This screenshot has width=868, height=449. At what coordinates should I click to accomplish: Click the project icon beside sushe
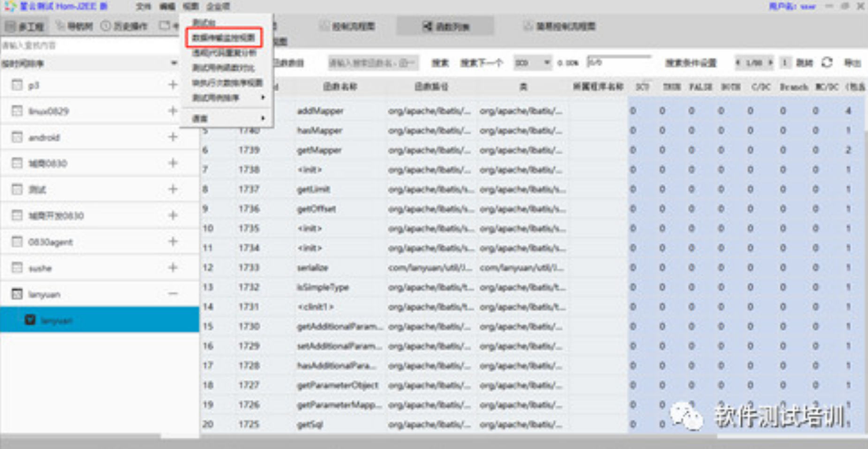17,268
